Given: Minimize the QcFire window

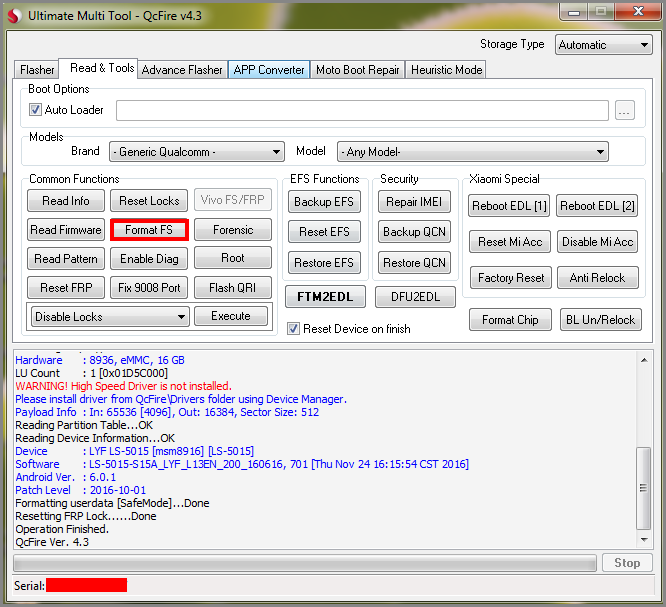Looking at the screenshot, I should pos(574,12).
